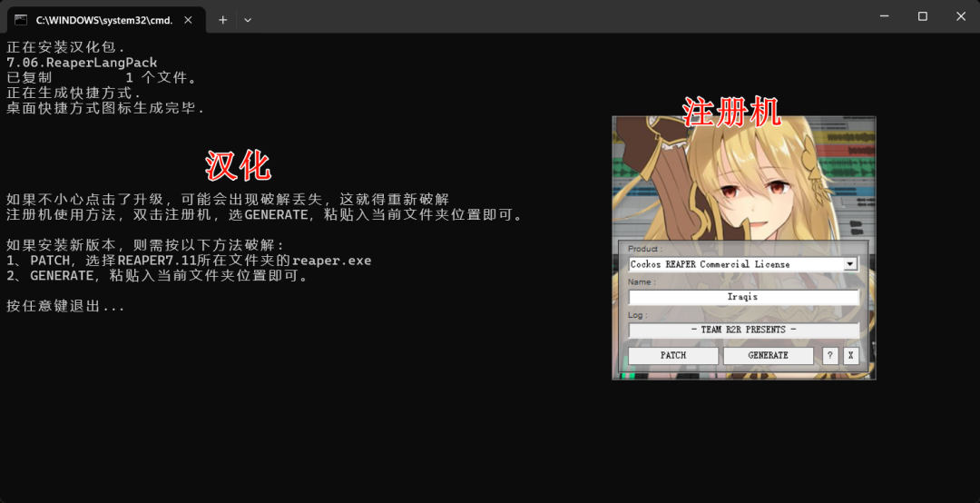This screenshot has width=980, height=503.
Task: Click the line 2、GENERATE，粘贴入当前文件夹位置即可。
Action: point(158,276)
